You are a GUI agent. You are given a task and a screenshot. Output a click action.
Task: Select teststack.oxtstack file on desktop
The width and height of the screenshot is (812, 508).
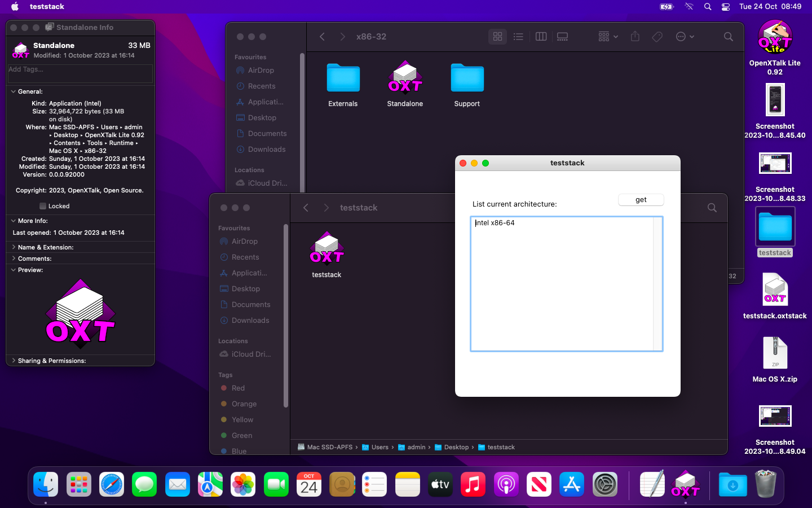tap(775, 289)
